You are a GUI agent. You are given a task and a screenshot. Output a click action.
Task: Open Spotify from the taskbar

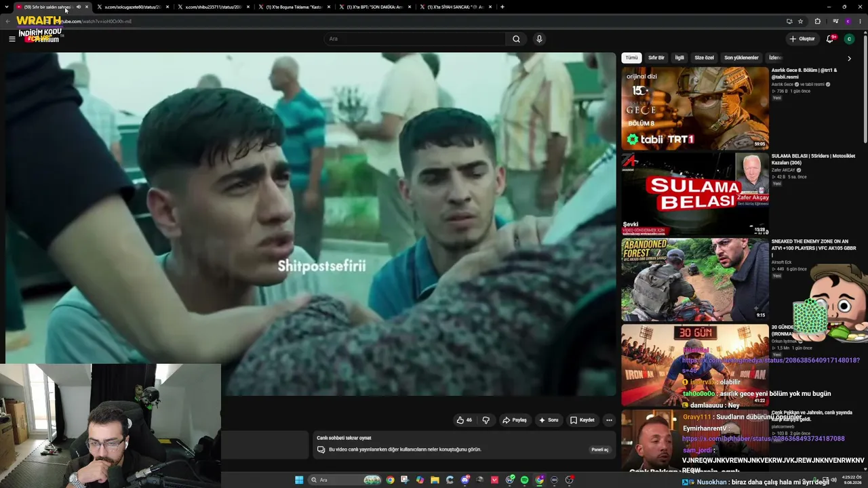(524, 480)
